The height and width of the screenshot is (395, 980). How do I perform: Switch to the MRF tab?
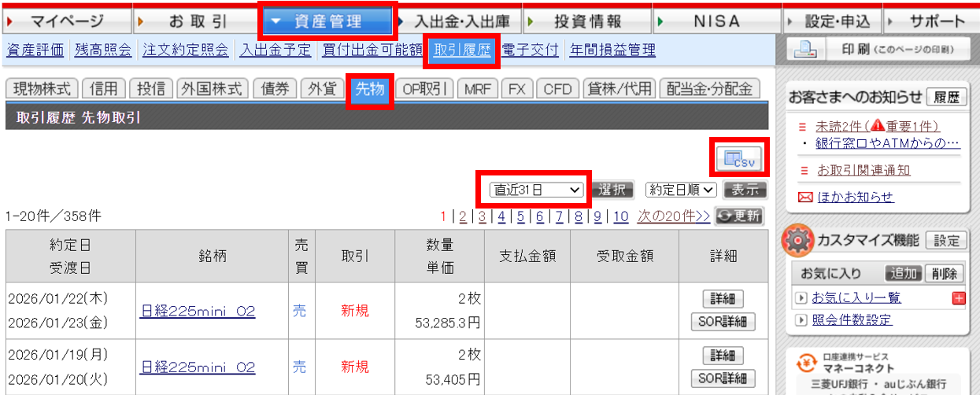coord(477,88)
